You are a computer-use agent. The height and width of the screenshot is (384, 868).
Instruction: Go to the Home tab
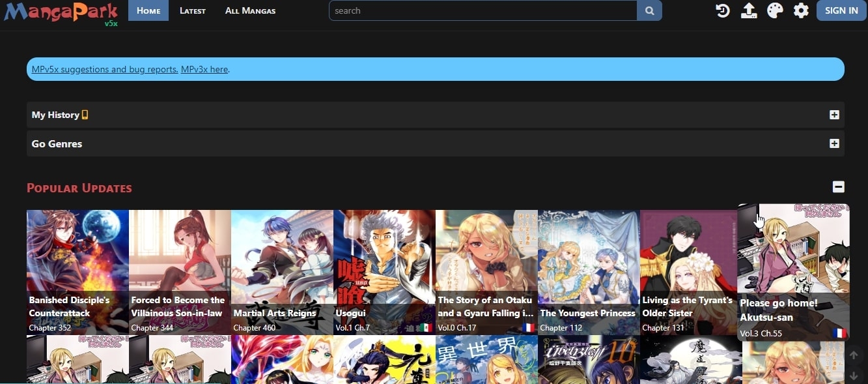[x=148, y=10]
